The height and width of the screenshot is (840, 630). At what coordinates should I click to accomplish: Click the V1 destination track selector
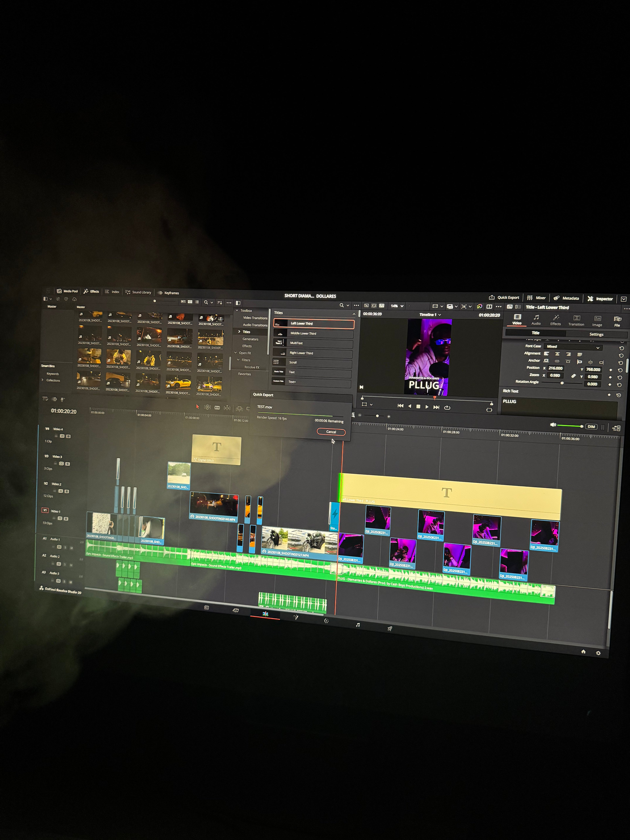pos(45,510)
